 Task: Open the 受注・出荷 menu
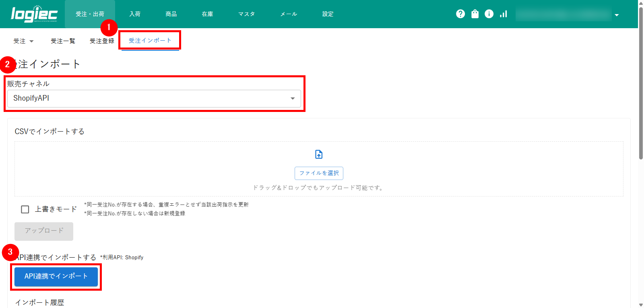click(90, 14)
